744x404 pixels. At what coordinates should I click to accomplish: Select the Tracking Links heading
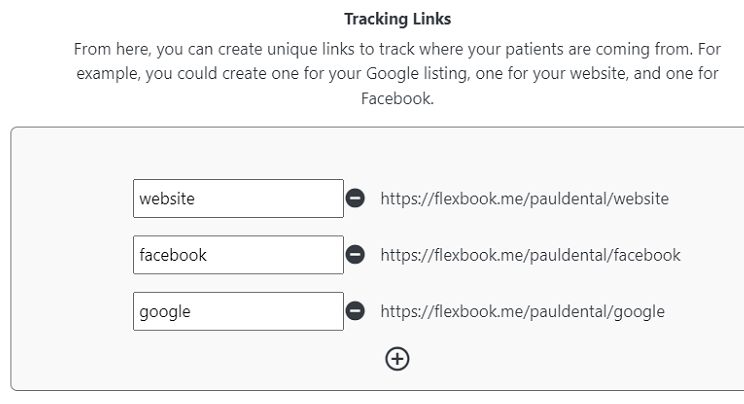click(398, 19)
